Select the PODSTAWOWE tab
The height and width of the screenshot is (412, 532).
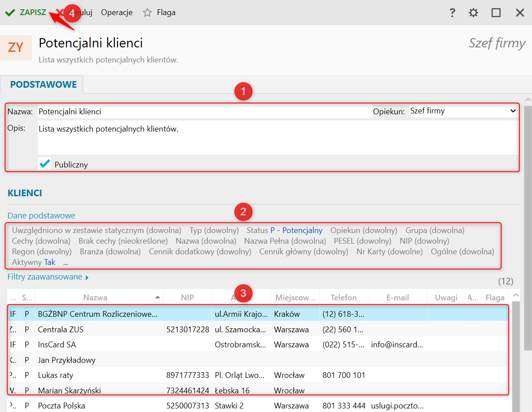pos(43,84)
